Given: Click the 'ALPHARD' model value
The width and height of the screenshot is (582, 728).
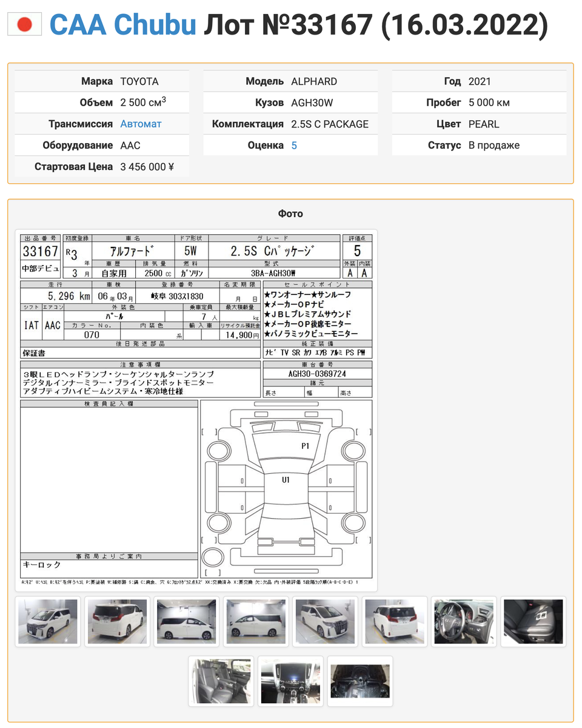Looking at the screenshot, I should [x=314, y=81].
